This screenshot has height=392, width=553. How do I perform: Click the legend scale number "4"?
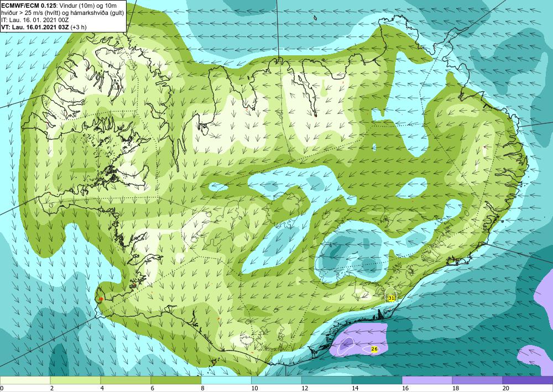coord(102,388)
